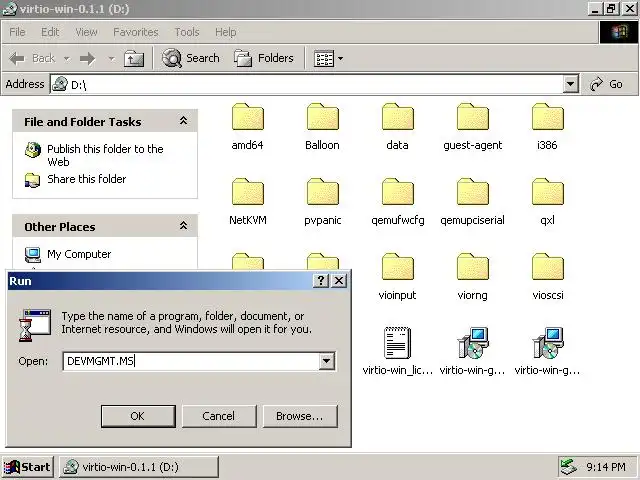Click the Start button
The image size is (640, 480).
tap(27, 467)
